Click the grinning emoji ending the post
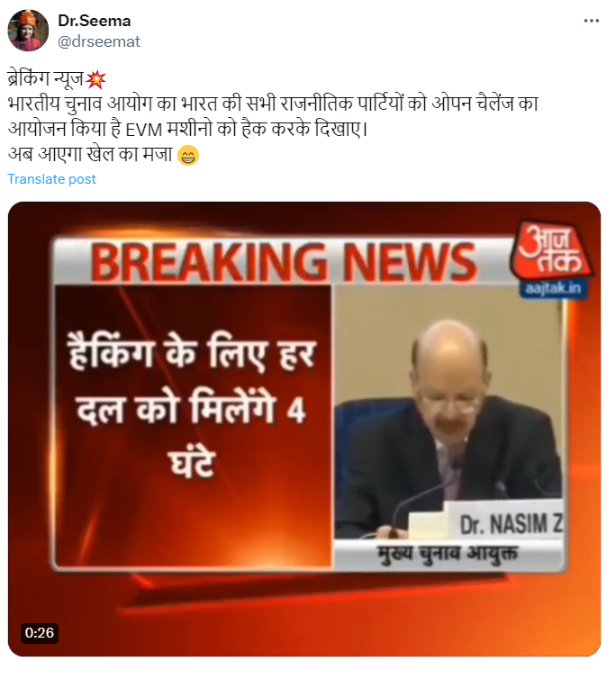The height and width of the screenshot is (679, 616). pyautogui.click(x=188, y=156)
